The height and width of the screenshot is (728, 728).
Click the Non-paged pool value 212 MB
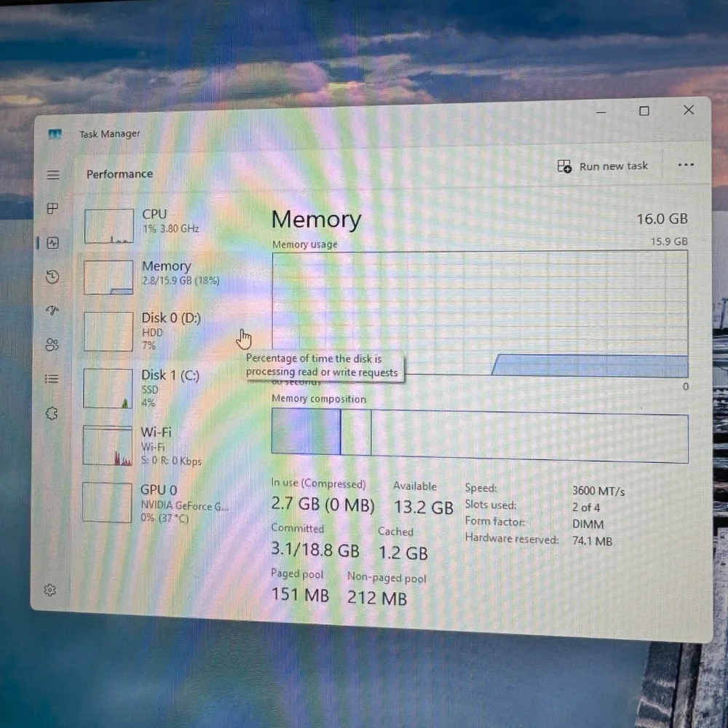click(377, 598)
